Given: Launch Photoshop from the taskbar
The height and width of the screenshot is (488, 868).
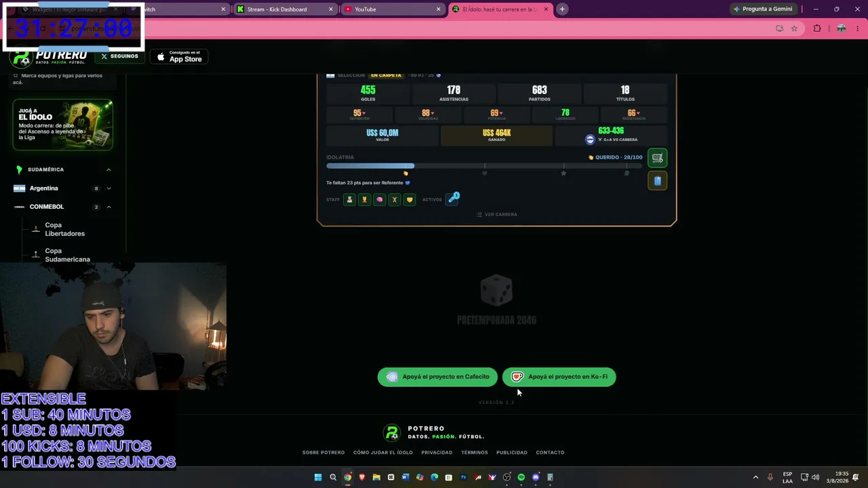Looking at the screenshot, I should point(463,477).
